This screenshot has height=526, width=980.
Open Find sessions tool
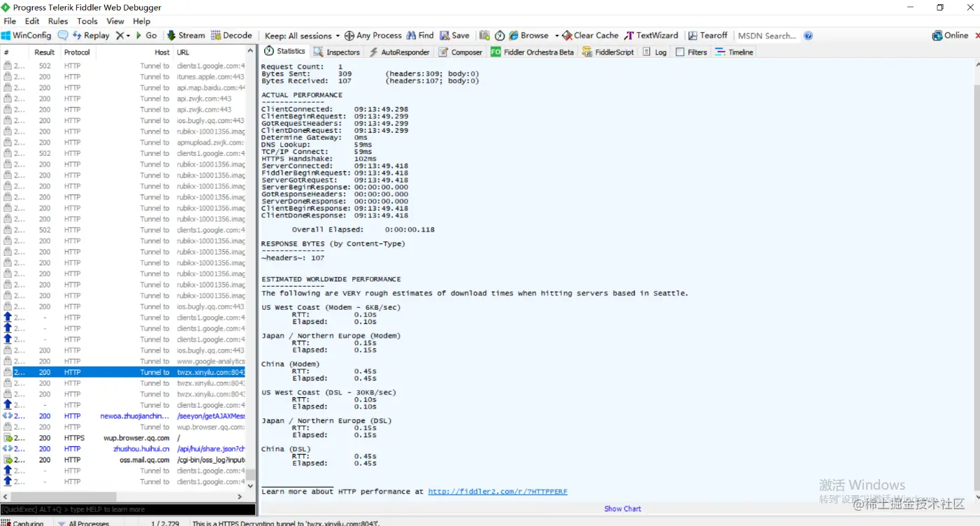click(420, 36)
